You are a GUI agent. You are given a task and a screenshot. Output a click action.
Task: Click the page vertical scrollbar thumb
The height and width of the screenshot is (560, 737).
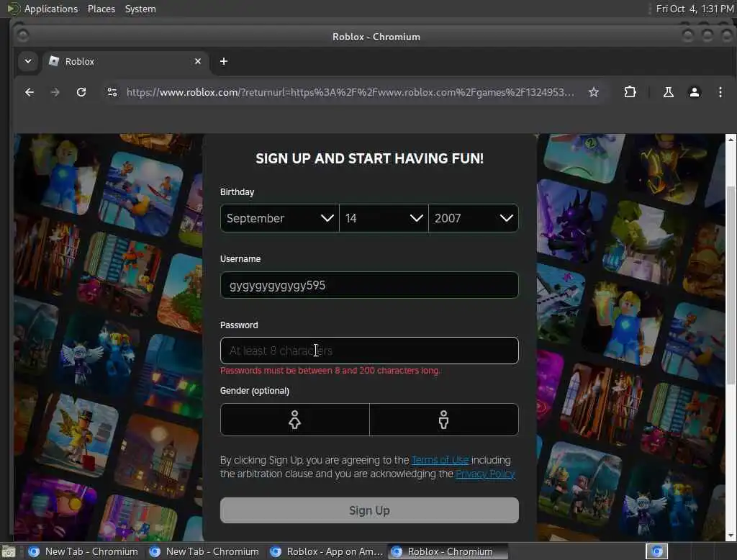731,284
